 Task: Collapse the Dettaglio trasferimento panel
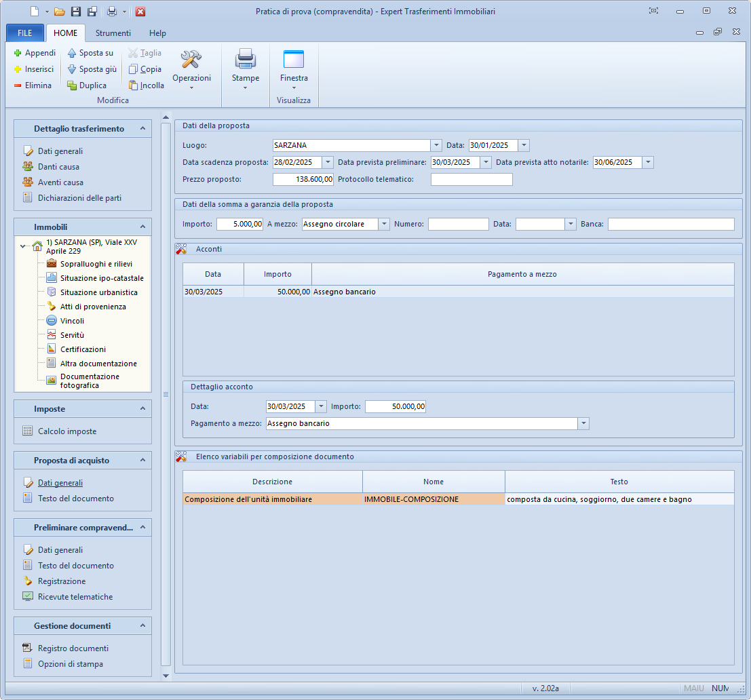pyautogui.click(x=142, y=129)
